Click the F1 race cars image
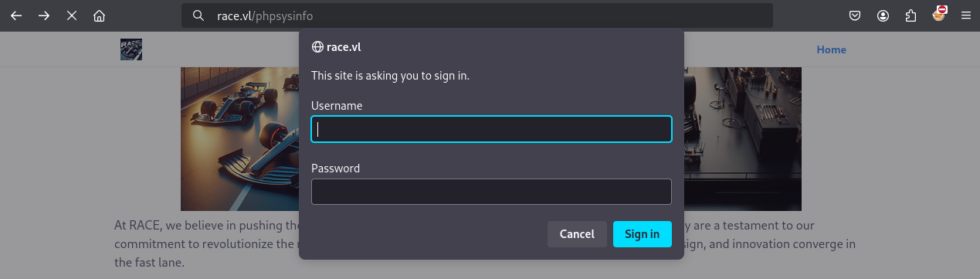The width and height of the screenshot is (980, 279). pyautogui.click(x=239, y=139)
